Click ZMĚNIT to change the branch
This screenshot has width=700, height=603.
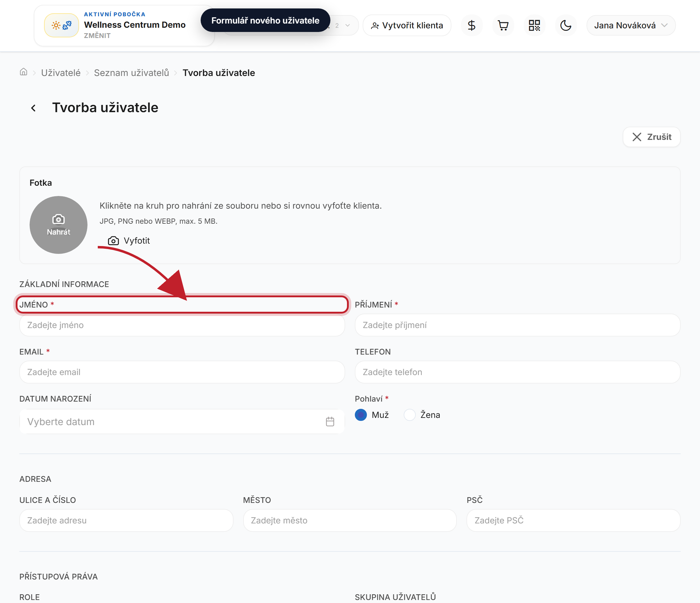97,36
